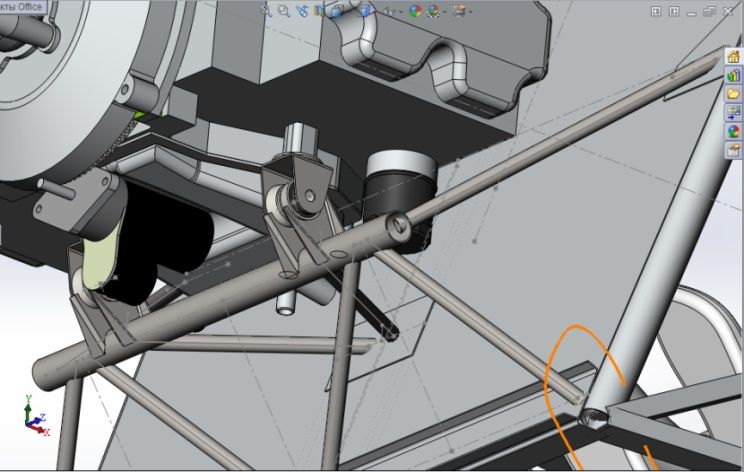Open the Hide/Show Items glasses icon
This screenshot has height=472, width=744.
pos(387,11)
